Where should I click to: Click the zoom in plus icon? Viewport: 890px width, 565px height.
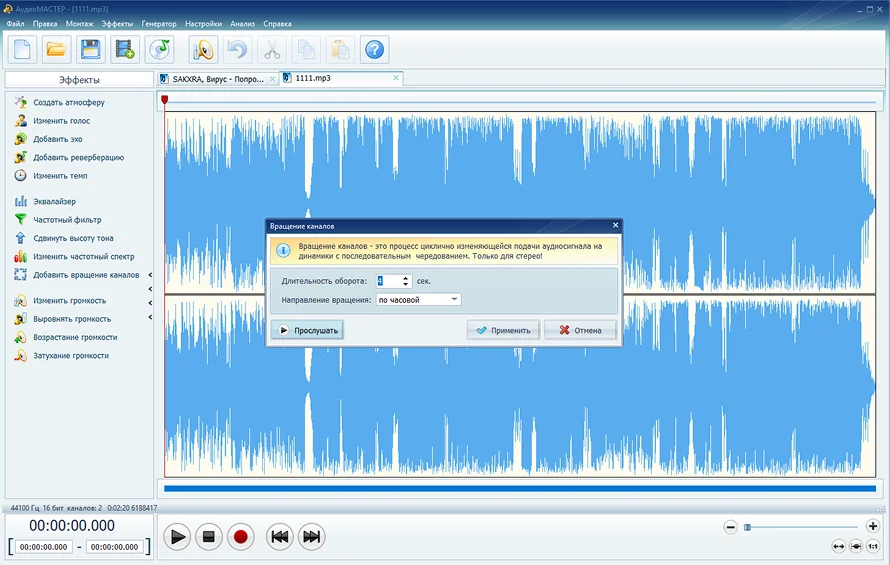point(872,526)
